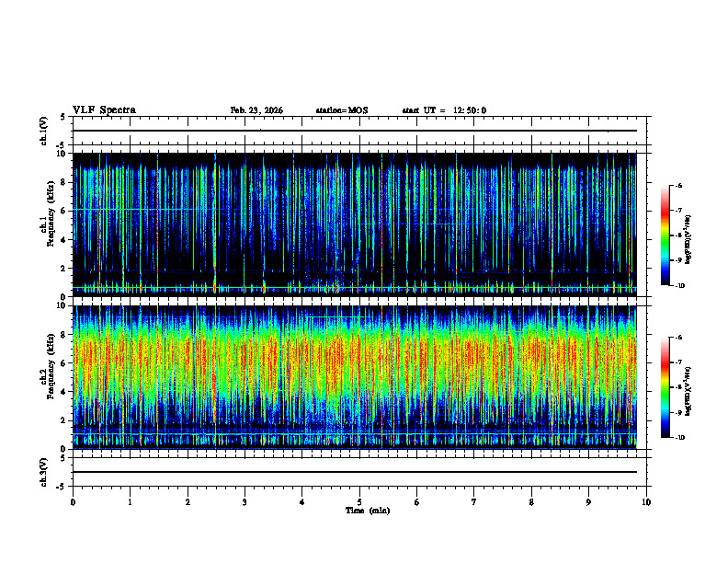Screen dimensions: 728x563
Task: Click time axis tick label "3"
Action: pos(245,502)
